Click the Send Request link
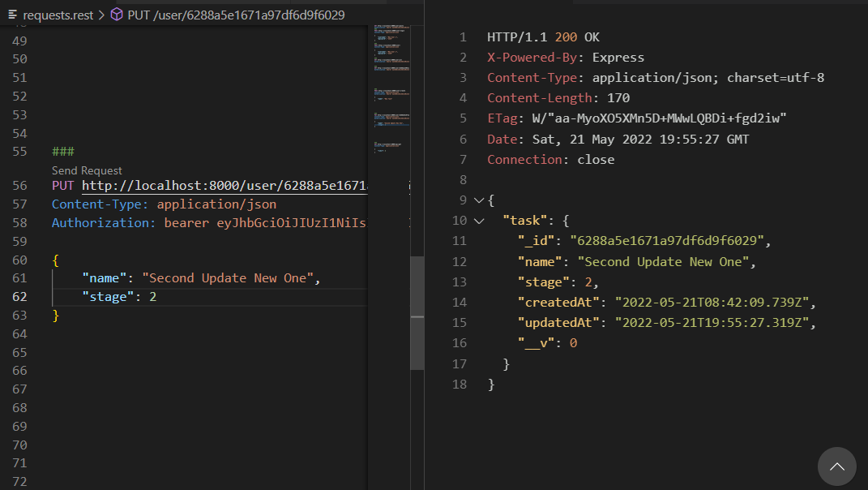The width and height of the screenshot is (868, 490). (x=87, y=170)
